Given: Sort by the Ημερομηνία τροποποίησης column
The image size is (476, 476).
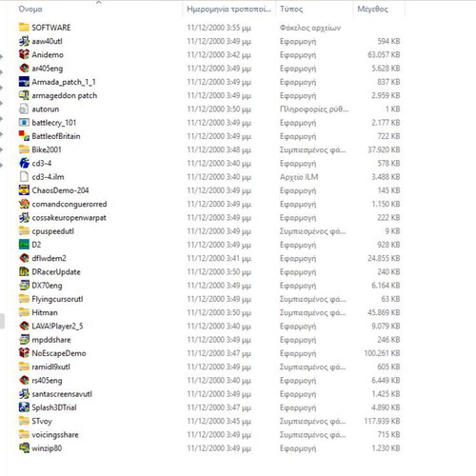Looking at the screenshot, I should [x=228, y=10].
